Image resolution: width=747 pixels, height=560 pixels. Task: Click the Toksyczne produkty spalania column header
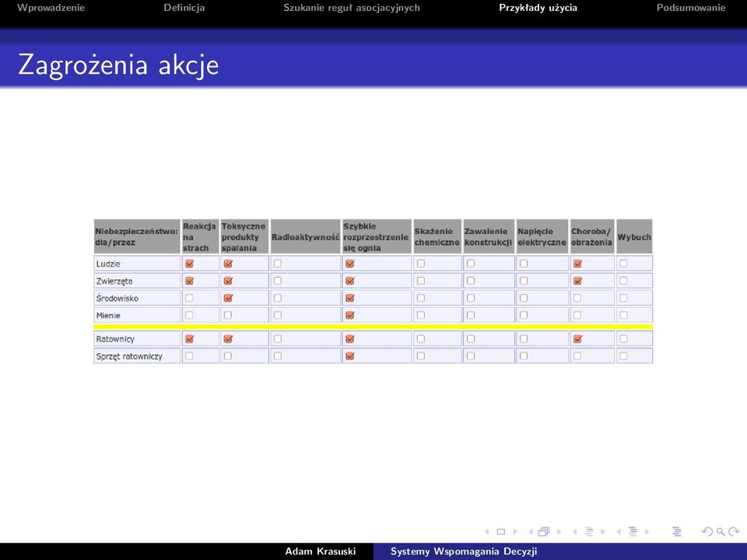click(244, 236)
